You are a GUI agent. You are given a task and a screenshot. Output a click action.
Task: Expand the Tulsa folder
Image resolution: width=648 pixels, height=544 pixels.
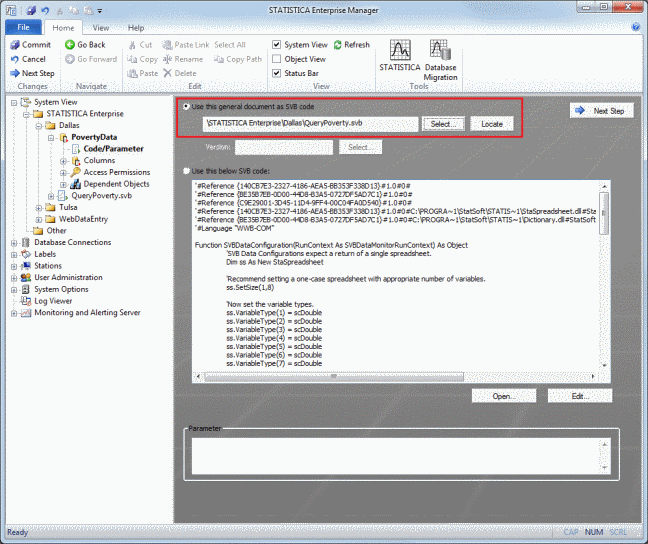(x=39, y=208)
